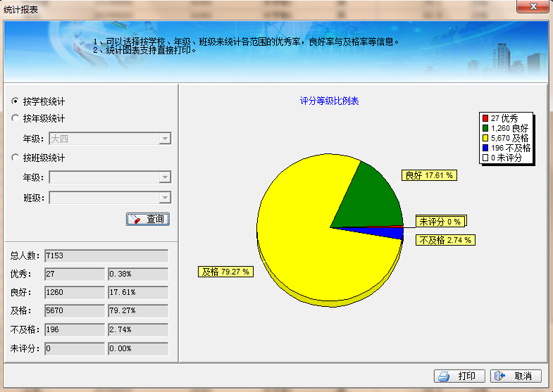
Task: Click the exit door icon on 取消 button
Action: pos(499,376)
